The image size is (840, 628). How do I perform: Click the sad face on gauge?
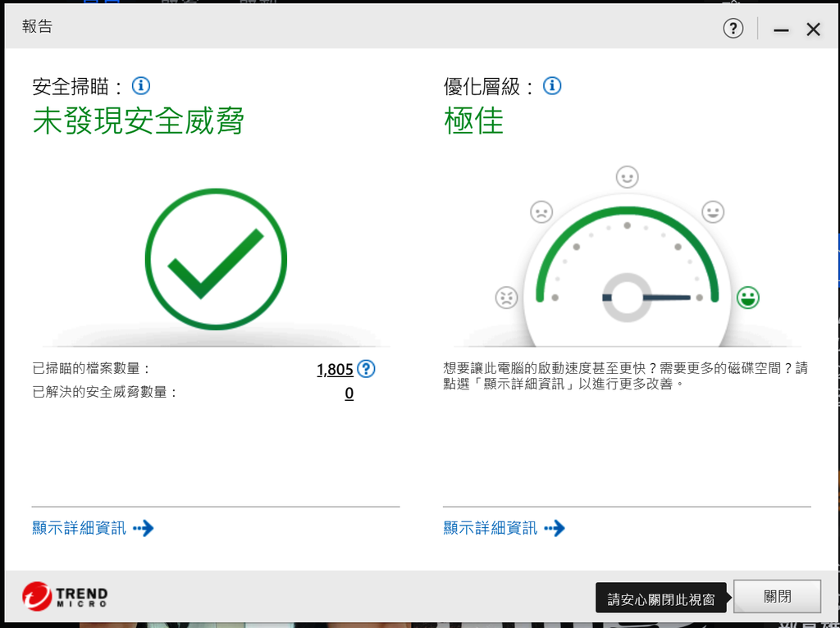point(541,212)
